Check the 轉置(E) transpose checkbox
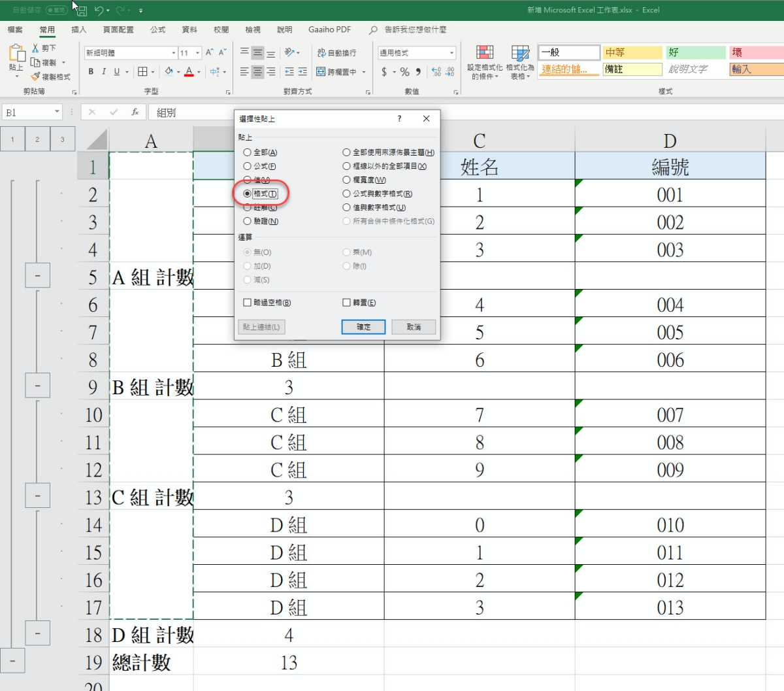 (x=347, y=303)
